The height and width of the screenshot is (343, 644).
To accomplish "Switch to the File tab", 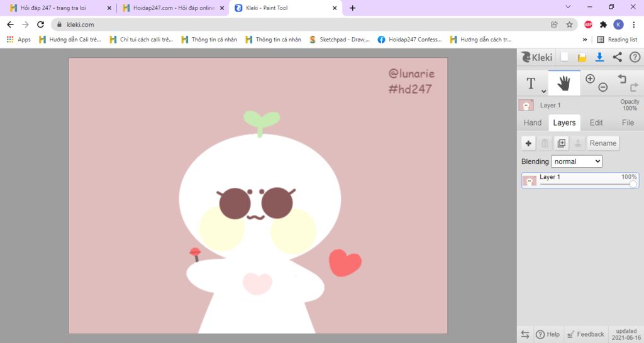I will [628, 122].
